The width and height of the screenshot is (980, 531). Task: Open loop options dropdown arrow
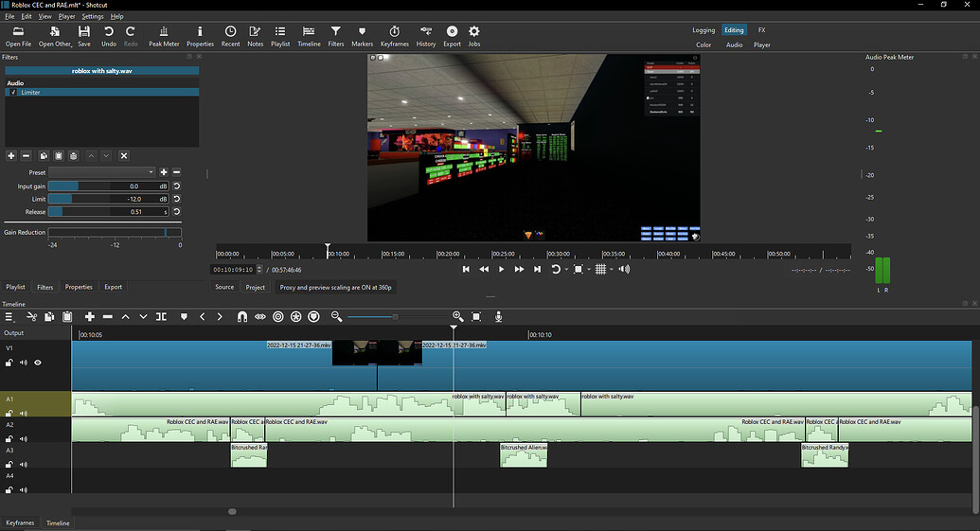566,269
